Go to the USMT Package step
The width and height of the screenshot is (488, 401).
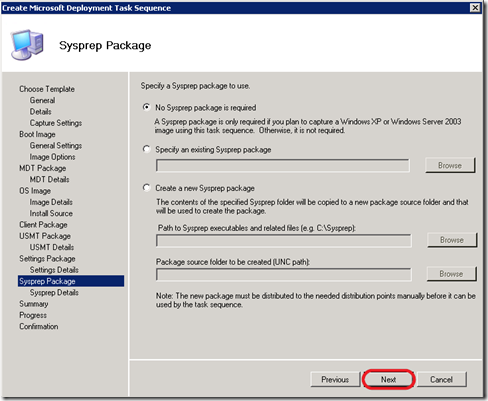pyautogui.click(x=45, y=236)
